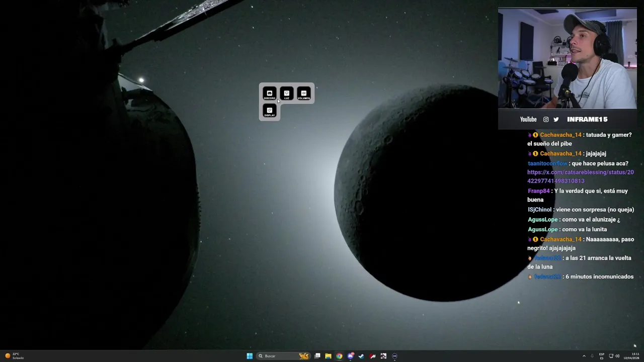The width and height of the screenshot is (644, 362).
Task: Open the red and white taskbar app
Action: click(x=372, y=356)
